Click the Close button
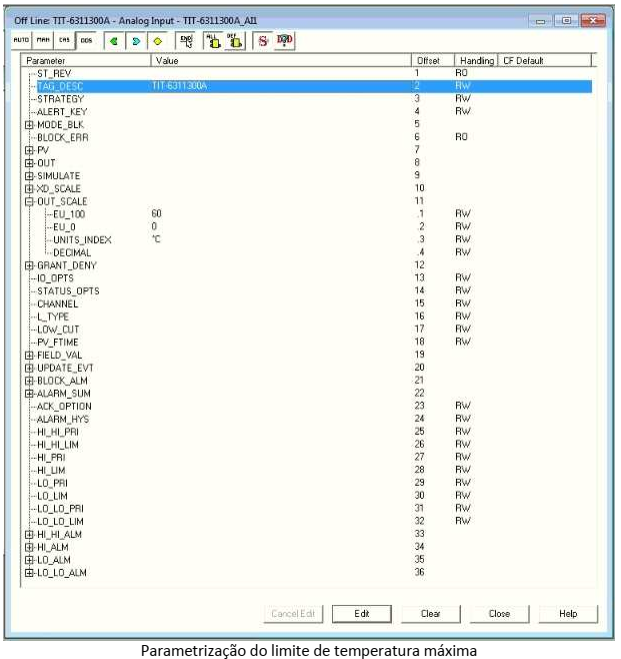Screen dimensions: 621x659 pyautogui.click(x=499, y=614)
